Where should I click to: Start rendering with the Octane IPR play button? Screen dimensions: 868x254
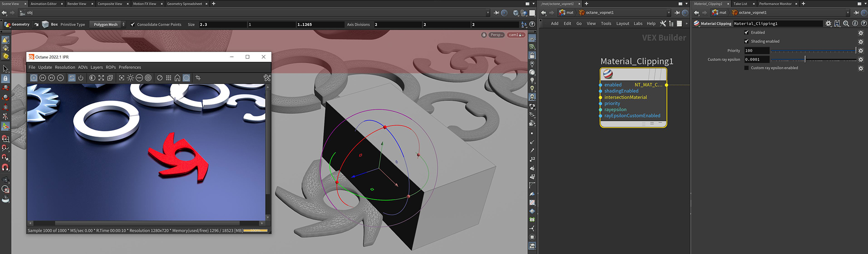tap(34, 78)
